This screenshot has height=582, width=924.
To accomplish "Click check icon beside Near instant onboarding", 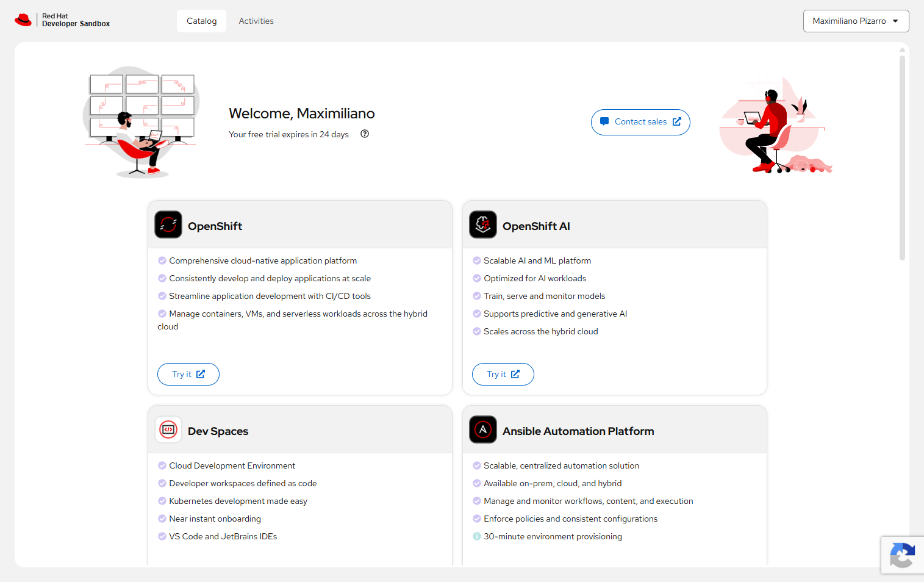I will (162, 519).
